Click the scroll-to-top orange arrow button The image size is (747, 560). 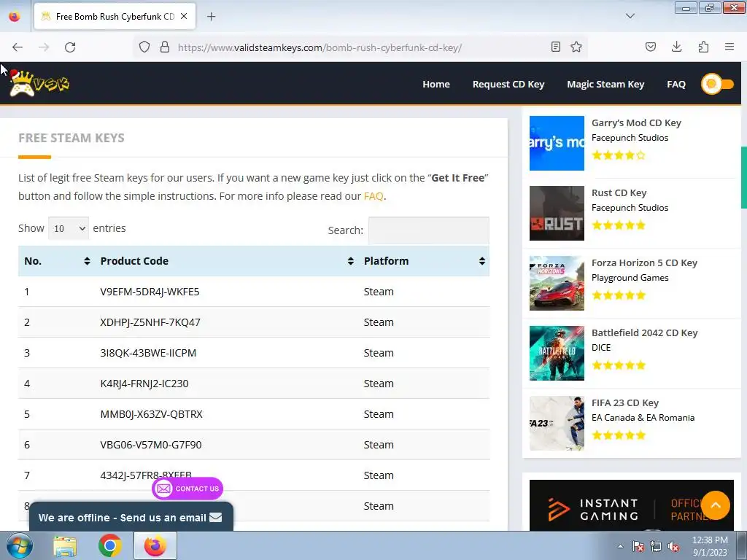pyautogui.click(x=715, y=505)
